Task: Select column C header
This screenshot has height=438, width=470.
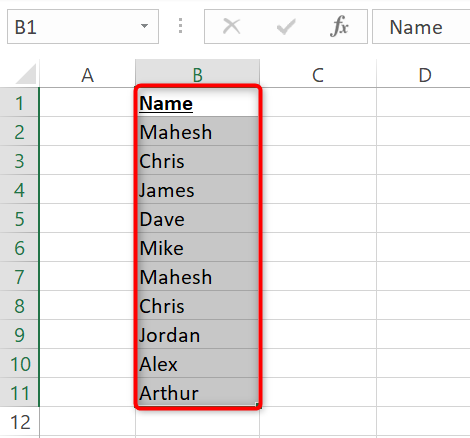Action: point(318,74)
